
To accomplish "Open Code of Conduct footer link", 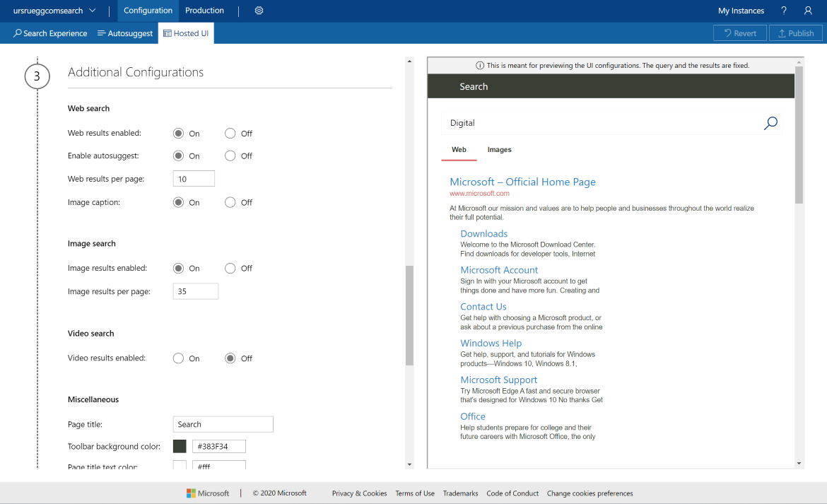I will (512, 493).
